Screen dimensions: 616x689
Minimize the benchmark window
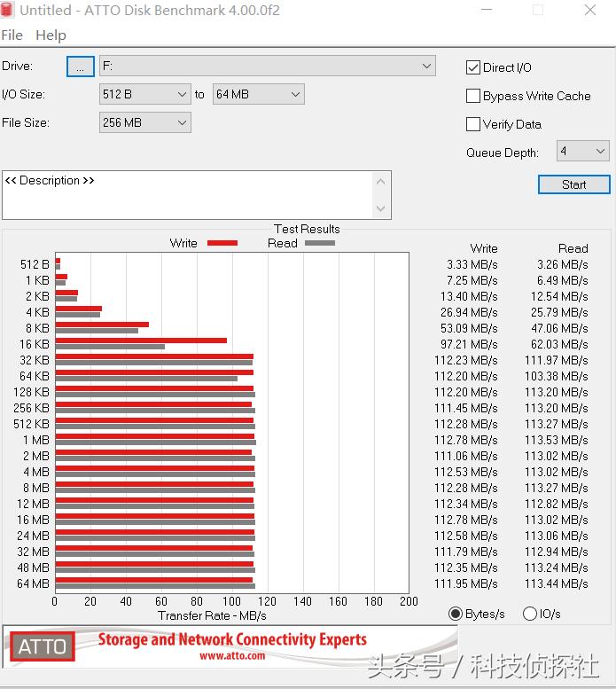coord(486,11)
